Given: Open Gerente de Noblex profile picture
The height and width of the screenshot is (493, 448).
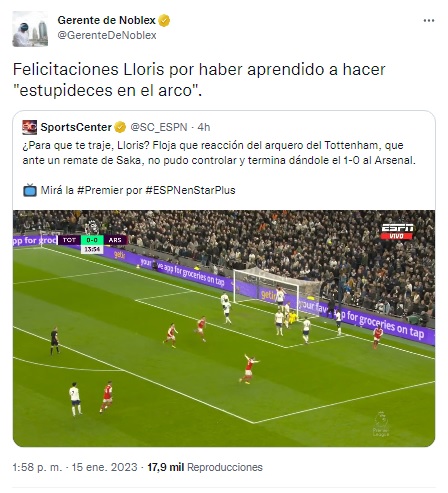Looking at the screenshot, I should coord(30,29).
